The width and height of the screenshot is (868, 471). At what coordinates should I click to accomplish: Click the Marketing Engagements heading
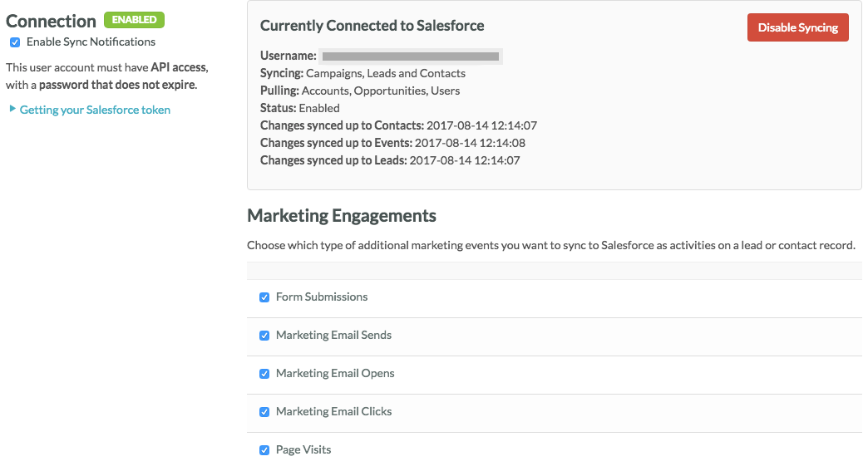[342, 216]
